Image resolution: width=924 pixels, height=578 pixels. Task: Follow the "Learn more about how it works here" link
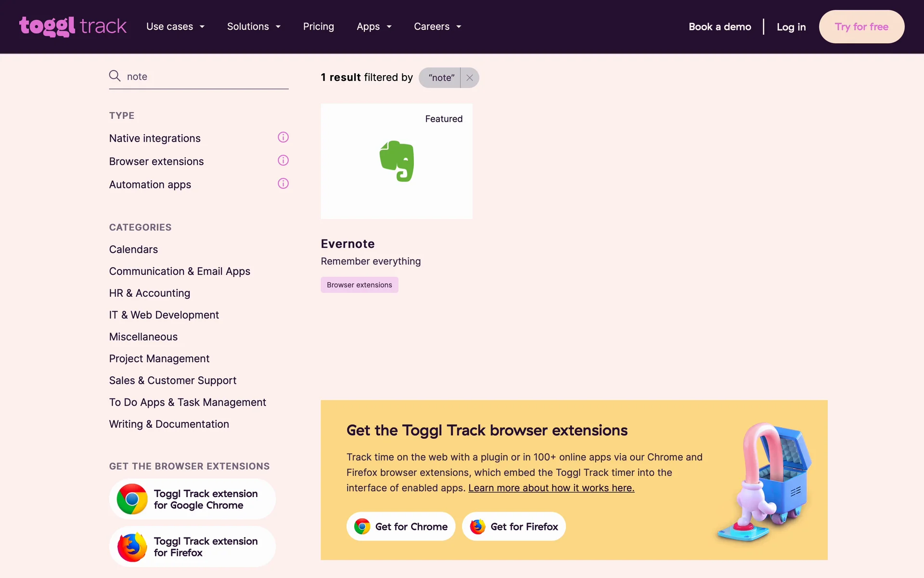[x=551, y=488]
